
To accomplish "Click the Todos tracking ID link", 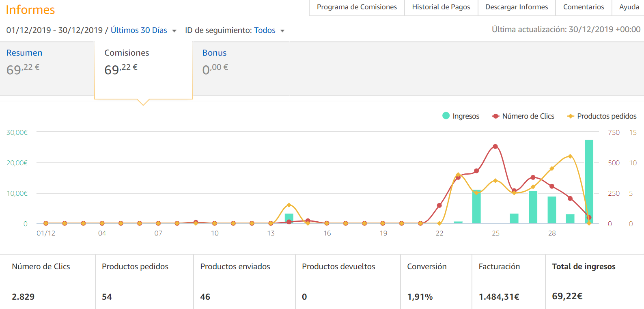I will coord(265,30).
